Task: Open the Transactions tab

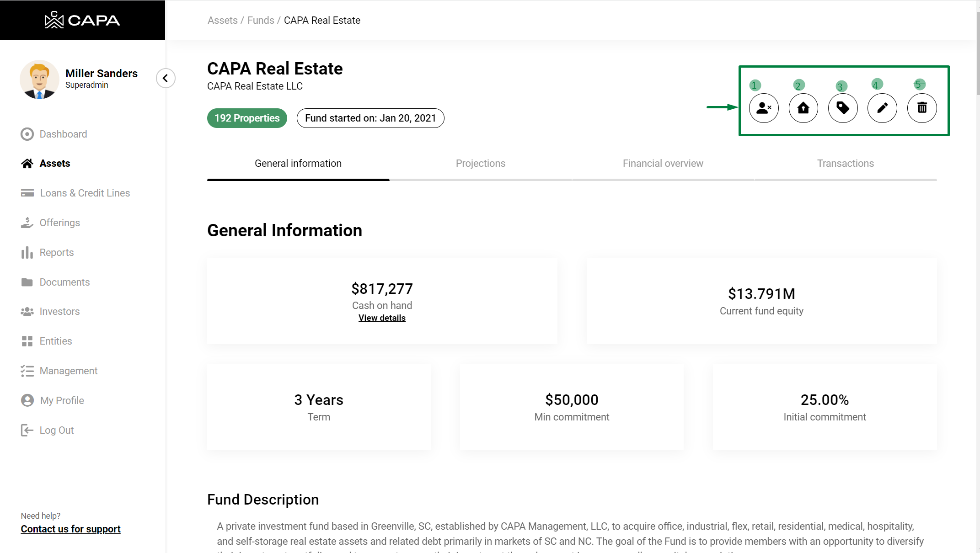Action: pyautogui.click(x=845, y=163)
